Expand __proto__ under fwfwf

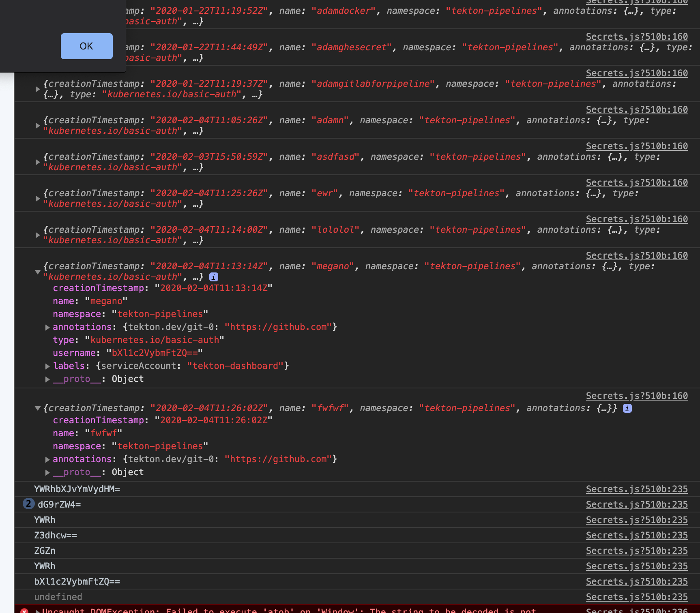(x=47, y=472)
